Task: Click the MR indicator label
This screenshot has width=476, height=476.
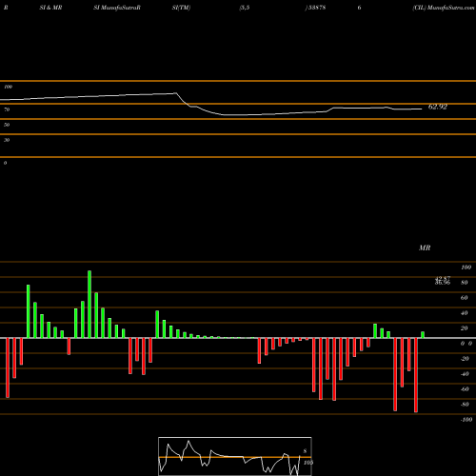Action: 425,248
